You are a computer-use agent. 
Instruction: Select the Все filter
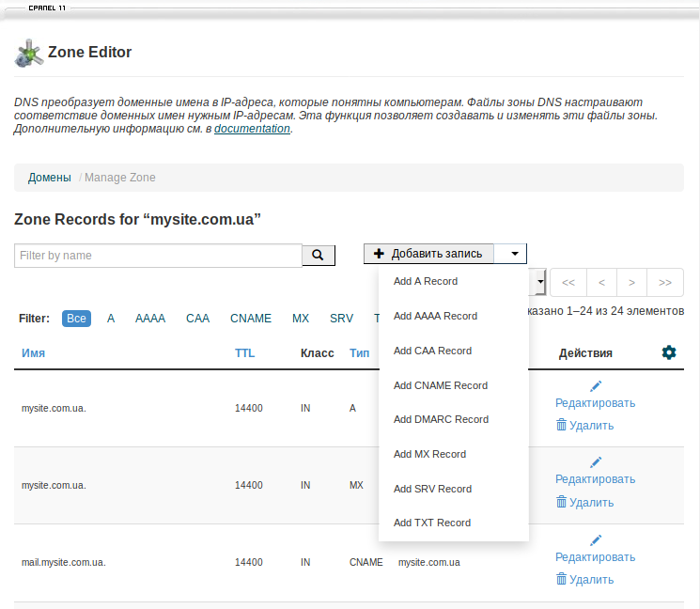click(77, 319)
